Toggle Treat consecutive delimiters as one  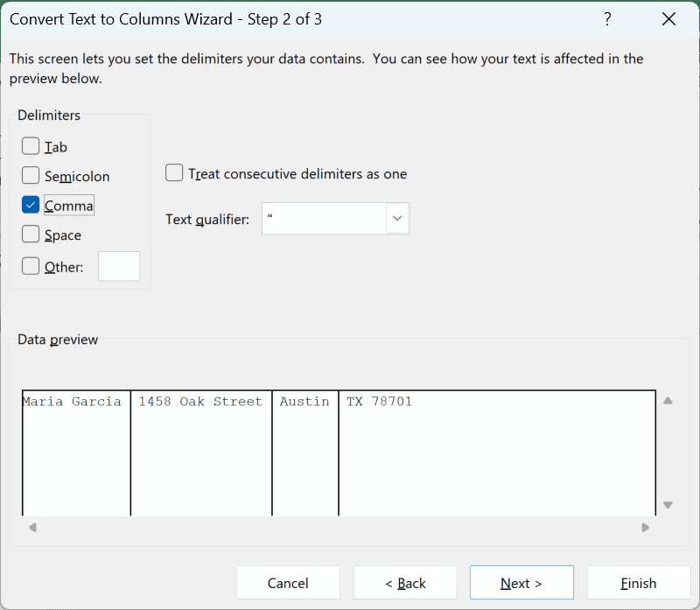point(174,172)
